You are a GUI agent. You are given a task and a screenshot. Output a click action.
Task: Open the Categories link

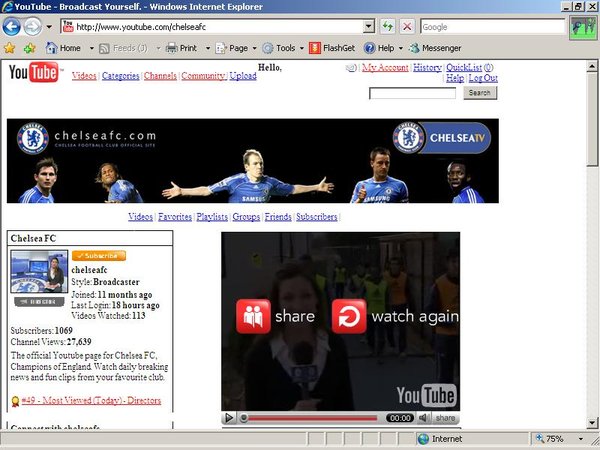pyautogui.click(x=121, y=76)
